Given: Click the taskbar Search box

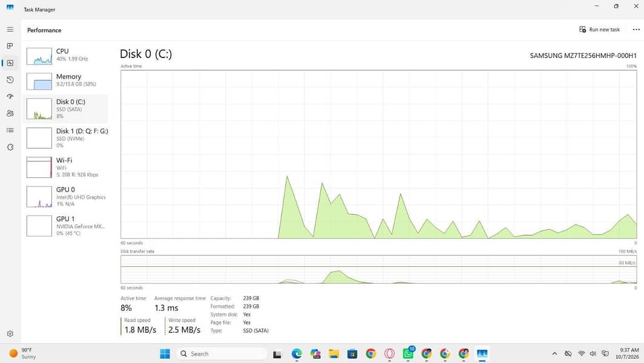Looking at the screenshot, I should click(x=222, y=353).
